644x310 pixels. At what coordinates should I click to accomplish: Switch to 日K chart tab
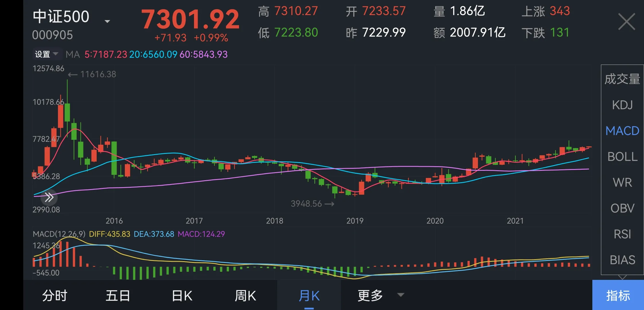(x=182, y=295)
